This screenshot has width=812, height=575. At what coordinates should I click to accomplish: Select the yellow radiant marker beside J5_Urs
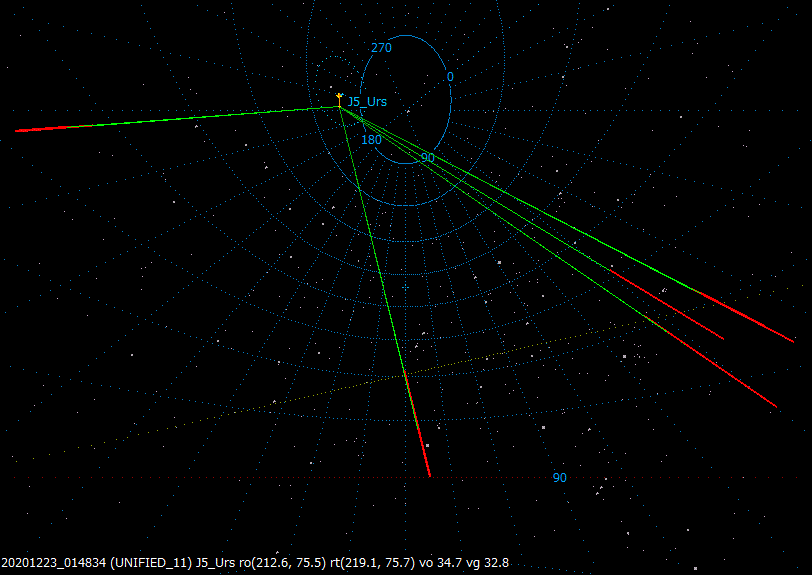pos(339,100)
